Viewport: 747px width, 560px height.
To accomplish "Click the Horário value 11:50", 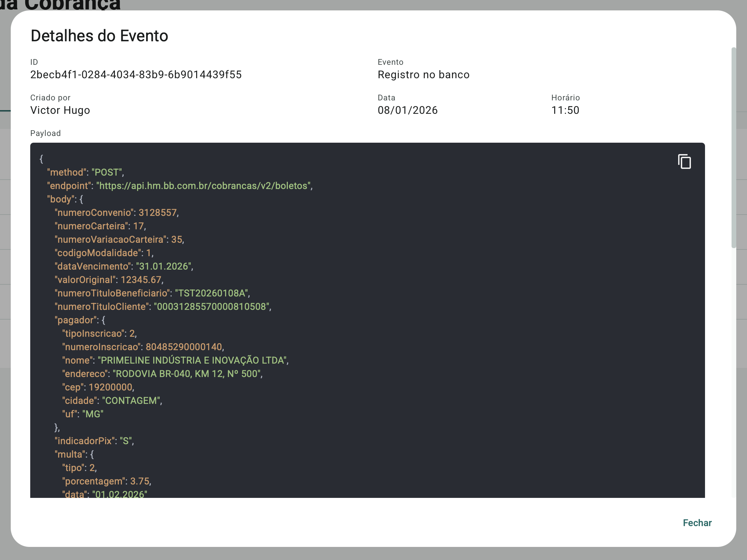I will pos(565,110).
